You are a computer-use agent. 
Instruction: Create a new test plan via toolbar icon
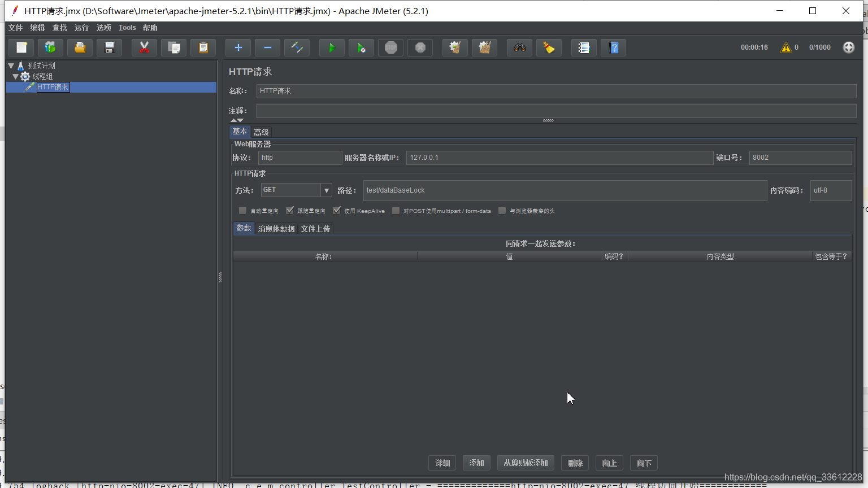click(21, 47)
